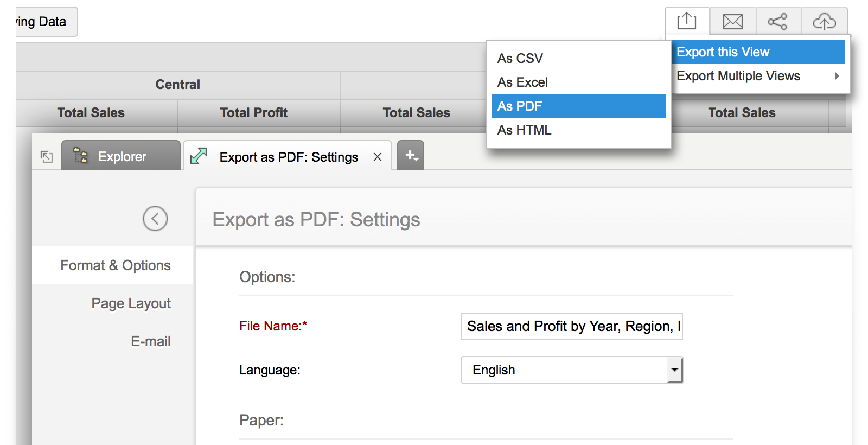
Task: Switch to the Explorer tab
Action: tap(121, 156)
